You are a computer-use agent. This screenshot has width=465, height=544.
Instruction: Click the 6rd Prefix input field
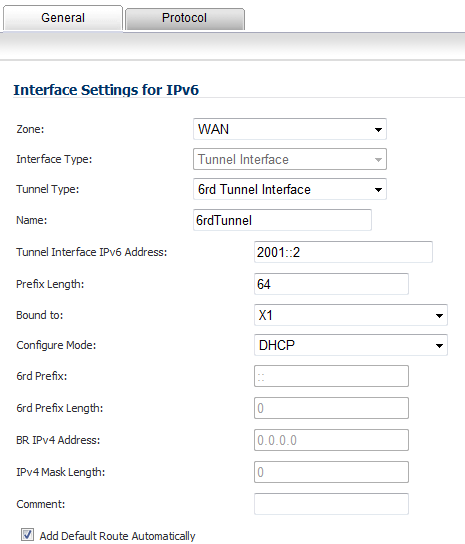coord(331,376)
